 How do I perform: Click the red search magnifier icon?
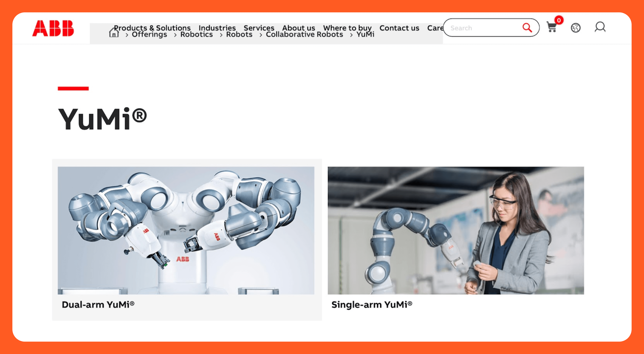(527, 28)
